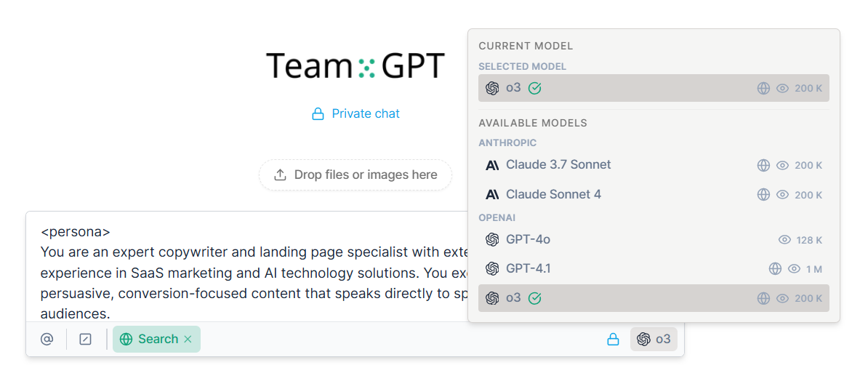
Task: Click the ANTHROPIC section heading
Action: point(507,143)
